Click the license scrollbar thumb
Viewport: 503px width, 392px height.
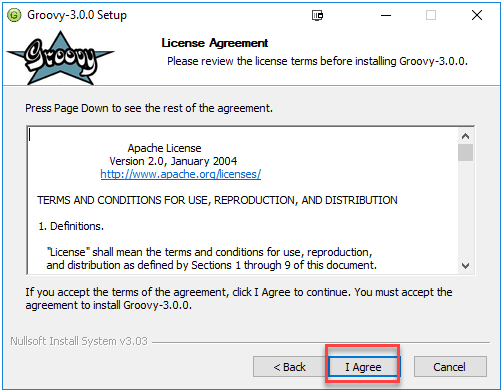pyautogui.click(x=466, y=153)
